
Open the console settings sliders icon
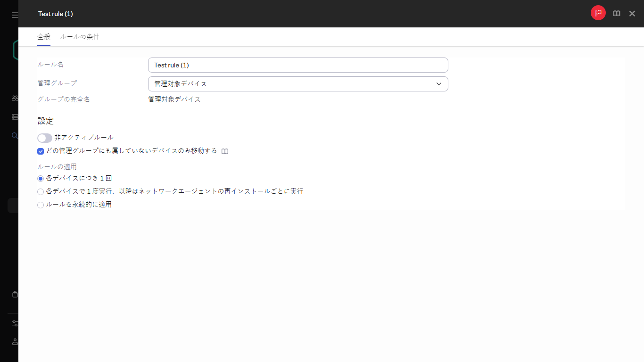pos(15,323)
